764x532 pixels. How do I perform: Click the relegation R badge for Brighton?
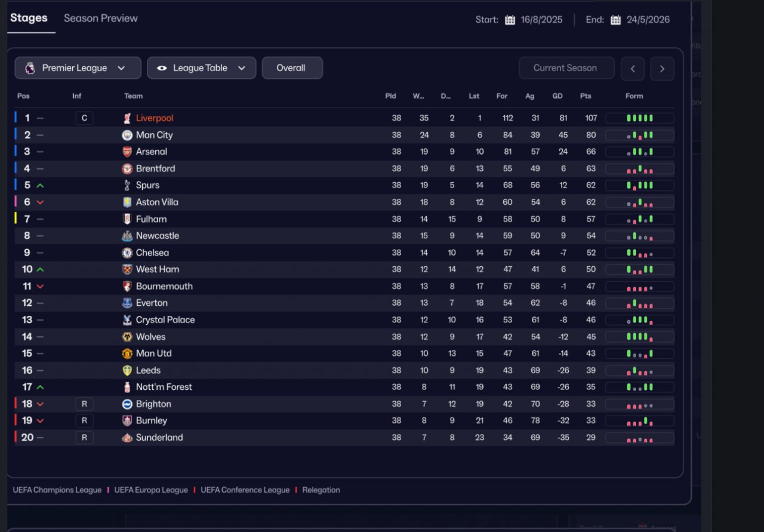point(84,404)
